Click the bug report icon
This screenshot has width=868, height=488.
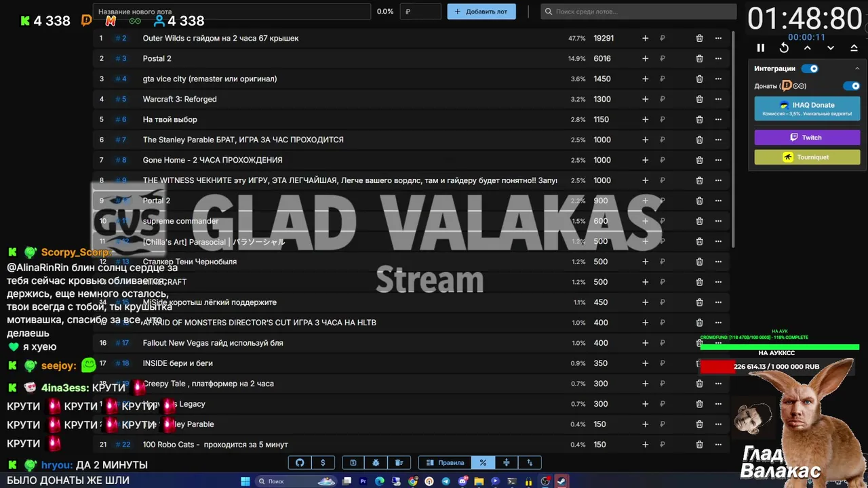[x=376, y=463]
